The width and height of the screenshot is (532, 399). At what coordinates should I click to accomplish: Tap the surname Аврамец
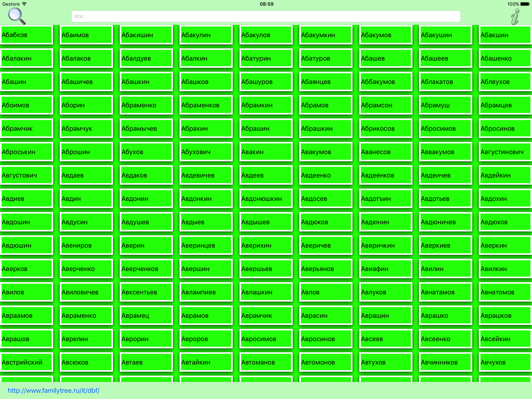[146, 315]
